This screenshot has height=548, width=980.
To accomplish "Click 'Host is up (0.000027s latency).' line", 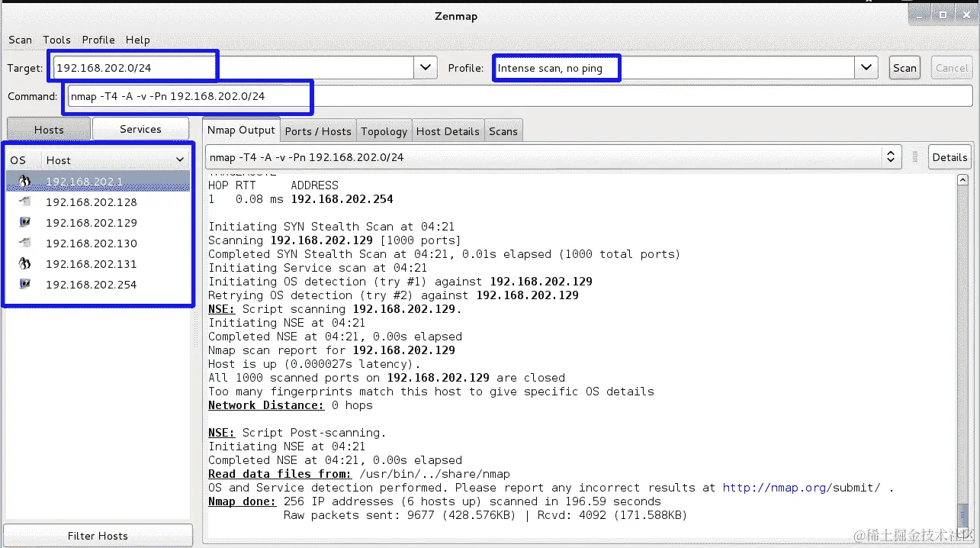I will [x=314, y=364].
